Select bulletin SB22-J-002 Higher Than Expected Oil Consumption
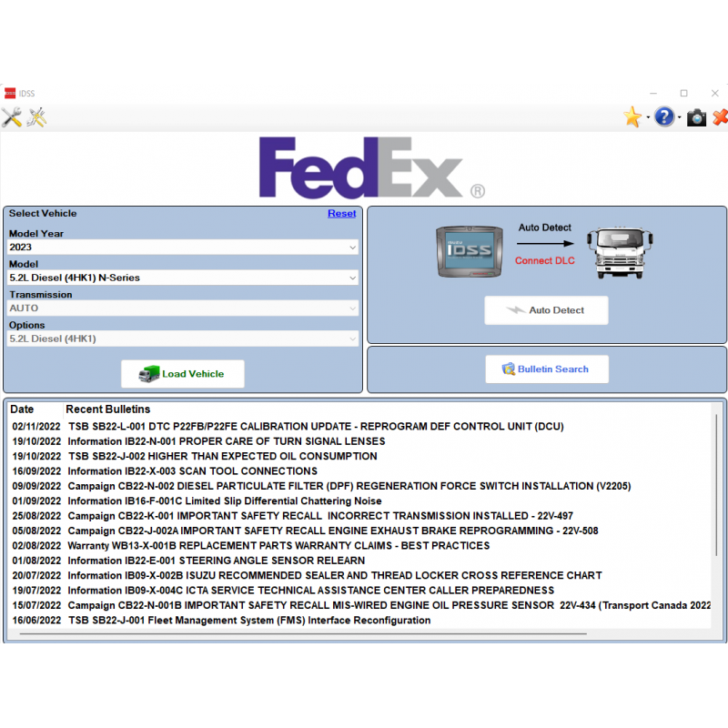 [x=222, y=457]
